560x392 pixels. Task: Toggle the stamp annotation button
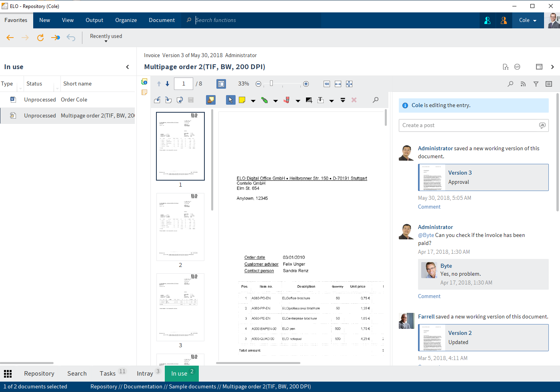click(x=211, y=100)
